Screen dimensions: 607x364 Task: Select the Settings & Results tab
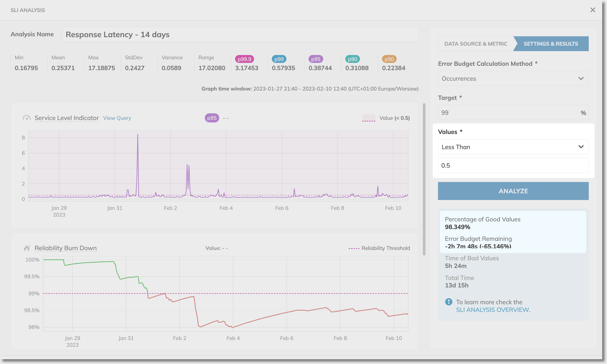(551, 44)
